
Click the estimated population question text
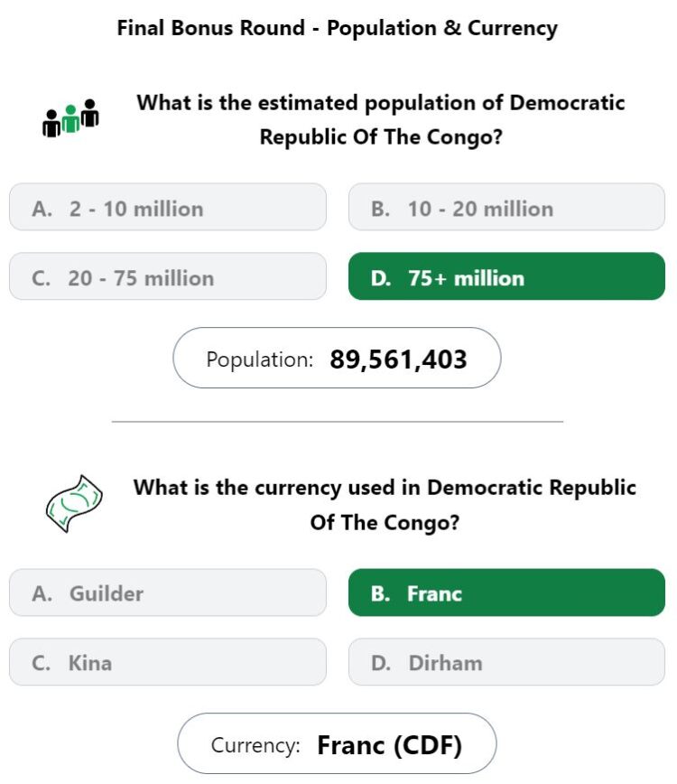coord(381,120)
